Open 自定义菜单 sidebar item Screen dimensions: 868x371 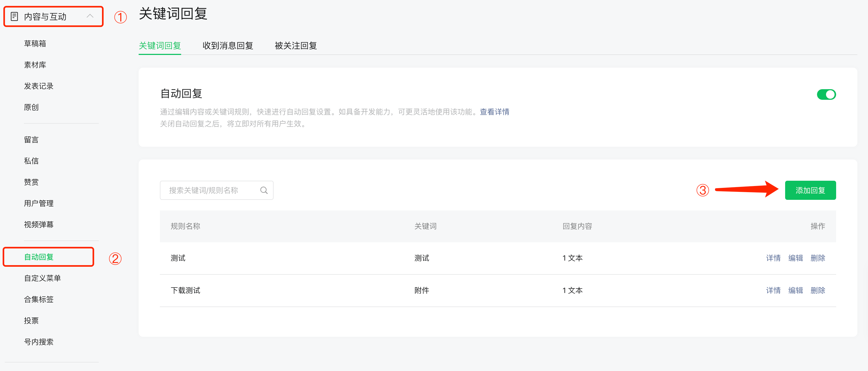click(42, 278)
